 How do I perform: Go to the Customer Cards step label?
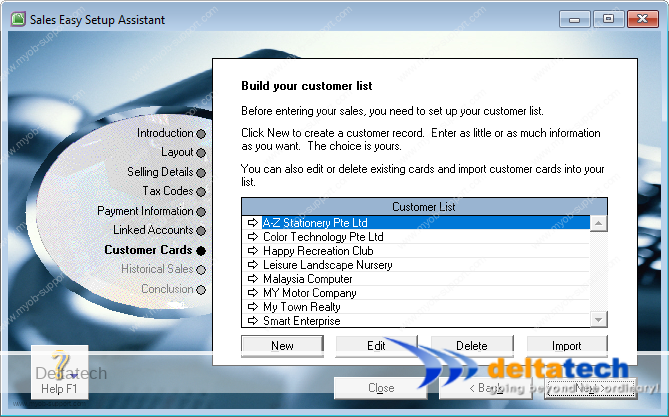(148, 250)
